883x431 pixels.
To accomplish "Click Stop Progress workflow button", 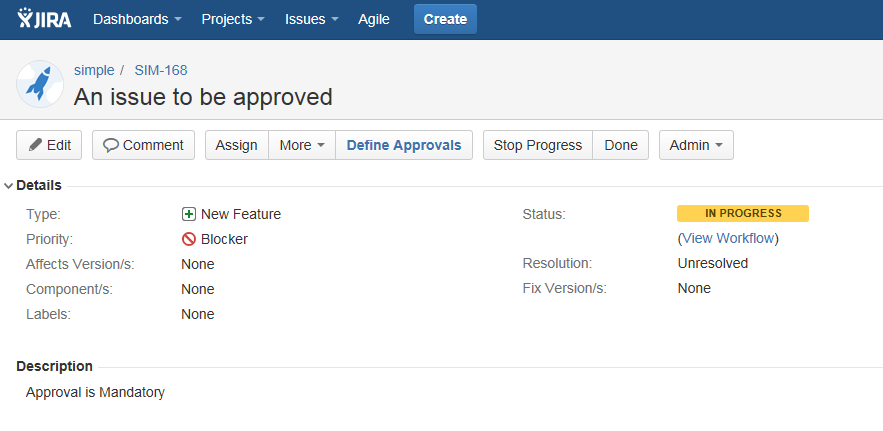I will pyautogui.click(x=538, y=145).
